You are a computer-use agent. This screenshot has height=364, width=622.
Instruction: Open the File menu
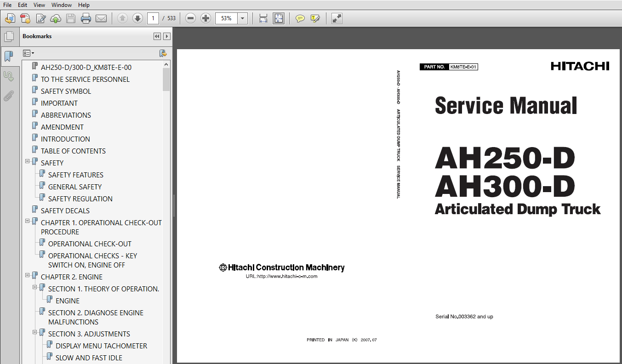click(7, 5)
